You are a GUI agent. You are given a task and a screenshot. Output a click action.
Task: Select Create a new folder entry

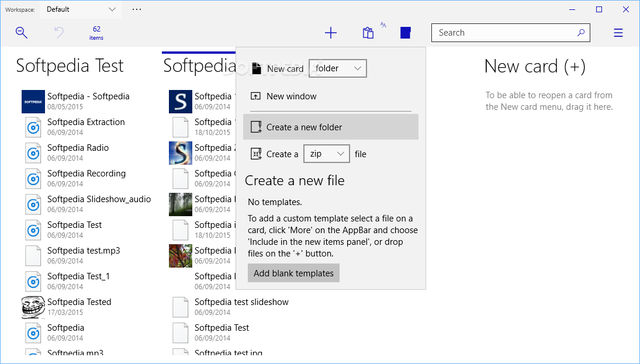[331, 127]
